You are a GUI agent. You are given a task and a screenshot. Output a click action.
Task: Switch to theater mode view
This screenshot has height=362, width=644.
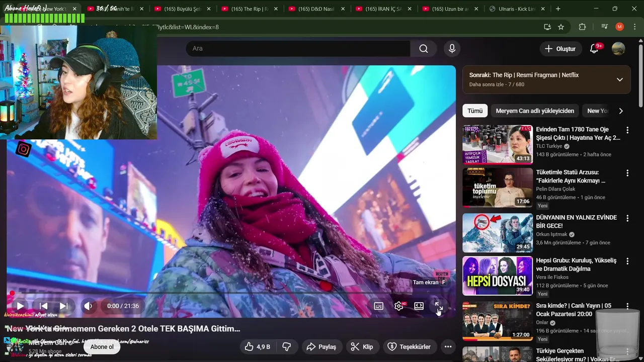pos(419,306)
